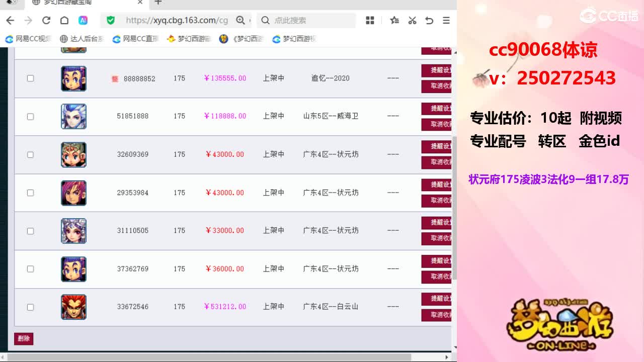Open character avatar for ID 88888852
The height and width of the screenshot is (362, 644).
(73, 78)
